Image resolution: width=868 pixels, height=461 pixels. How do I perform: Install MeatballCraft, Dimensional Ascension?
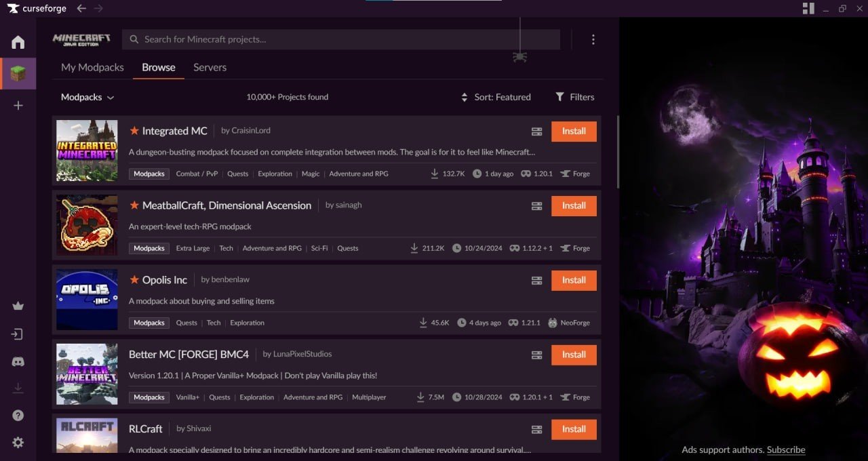pos(574,206)
